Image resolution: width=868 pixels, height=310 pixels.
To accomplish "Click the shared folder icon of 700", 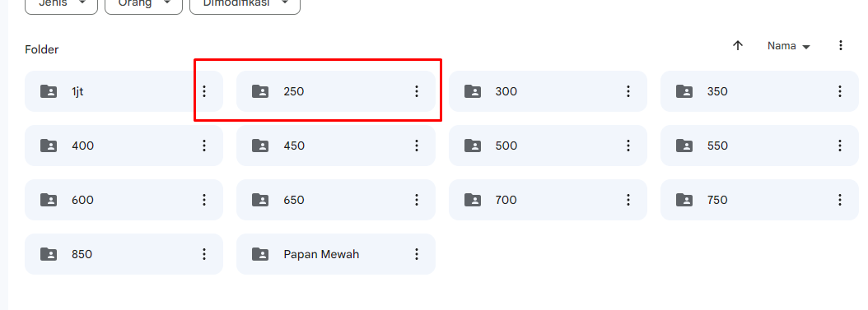I will coord(472,200).
